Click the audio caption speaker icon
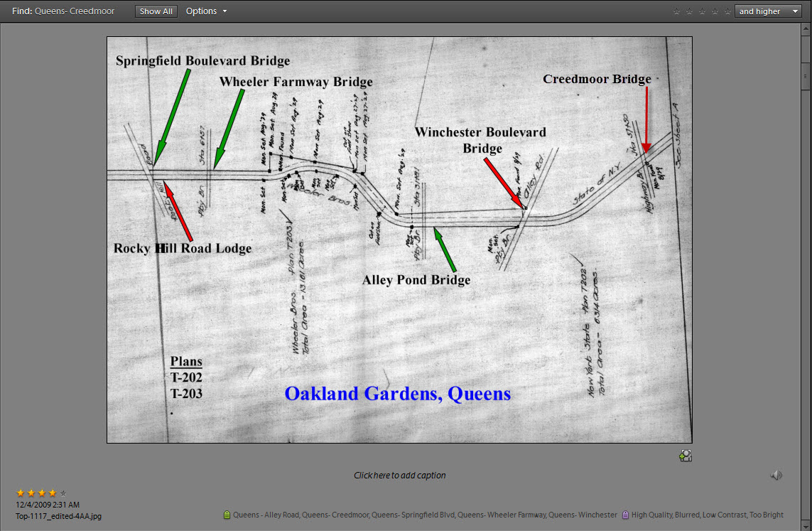This screenshot has height=531, width=812. pyautogui.click(x=776, y=476)
